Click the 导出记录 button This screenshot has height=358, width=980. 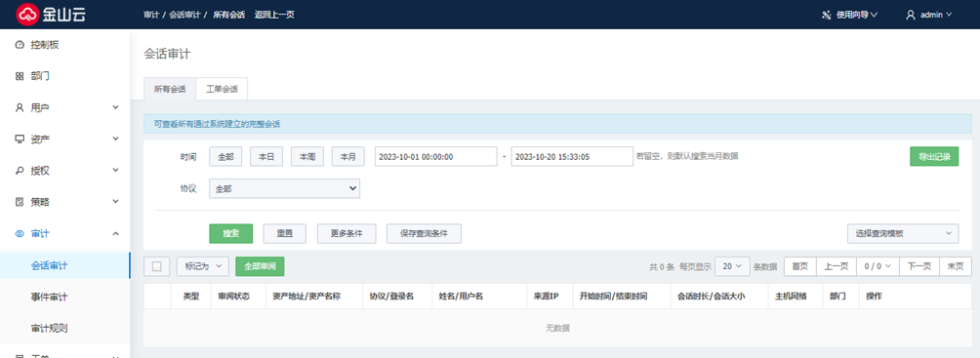[x=934, y=157]
